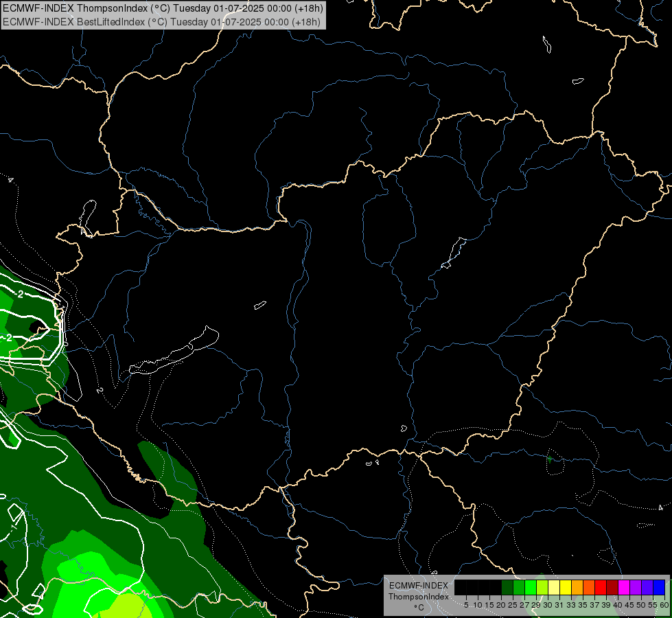Click the legend tick label 5
Viewport: 672px width, 618px height.
466,605
